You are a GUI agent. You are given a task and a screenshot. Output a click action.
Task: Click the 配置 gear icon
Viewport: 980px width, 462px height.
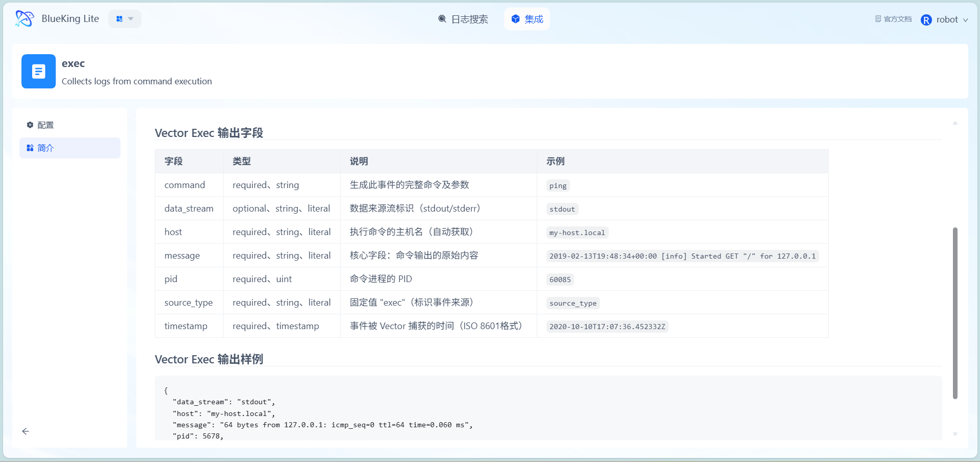30,125
